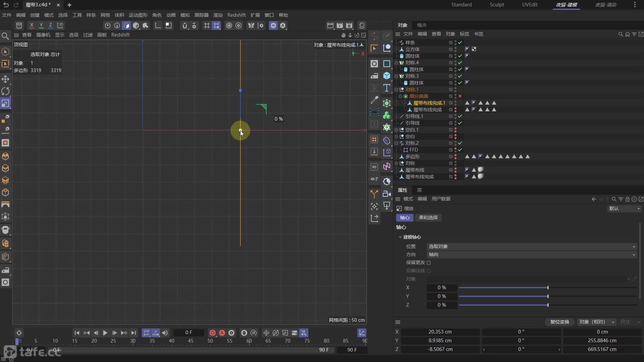Click the keyframe diamond icon near timeline
This screenshot has width=644, height=362.
point(19,333)
